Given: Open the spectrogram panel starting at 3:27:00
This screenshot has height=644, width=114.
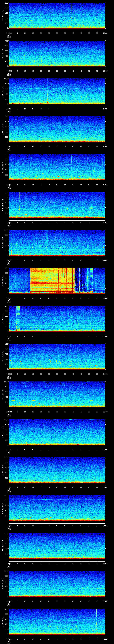Looking at the screenshot, I should (57, 508).
